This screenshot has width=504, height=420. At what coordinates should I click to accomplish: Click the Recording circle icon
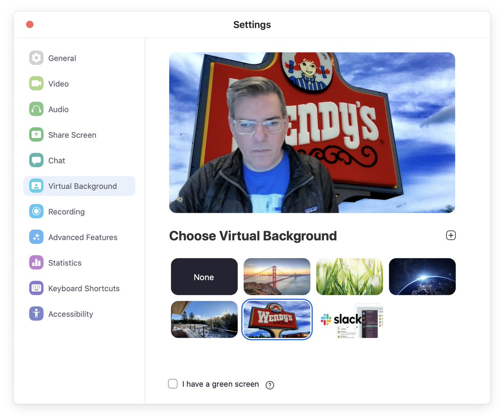(36, 211)
